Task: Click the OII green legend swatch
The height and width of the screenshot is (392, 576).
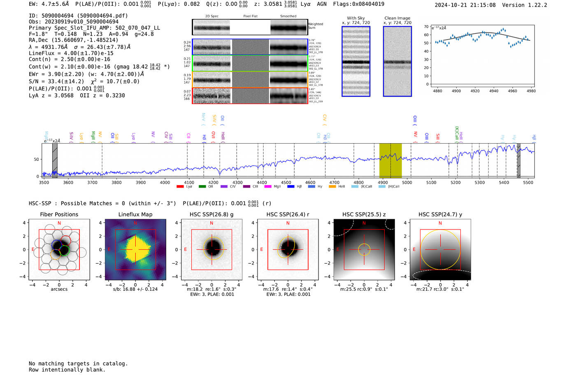Action: pos(202,187)
